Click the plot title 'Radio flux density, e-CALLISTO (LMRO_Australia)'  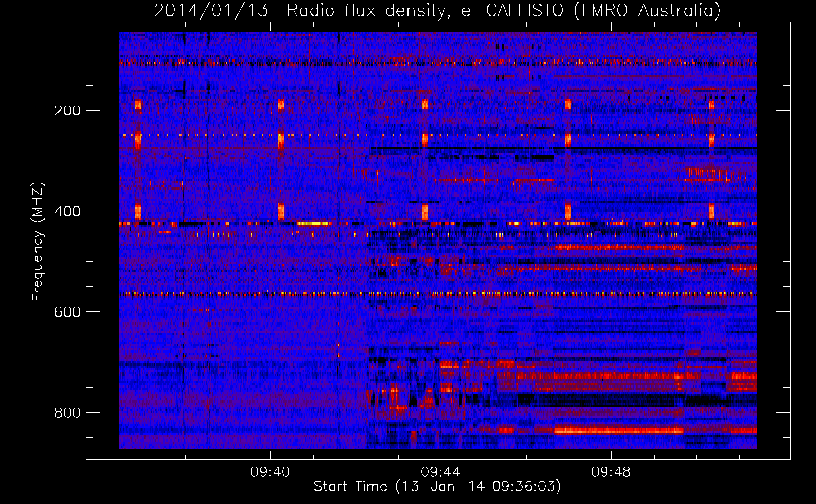click(x=504, y=10)
